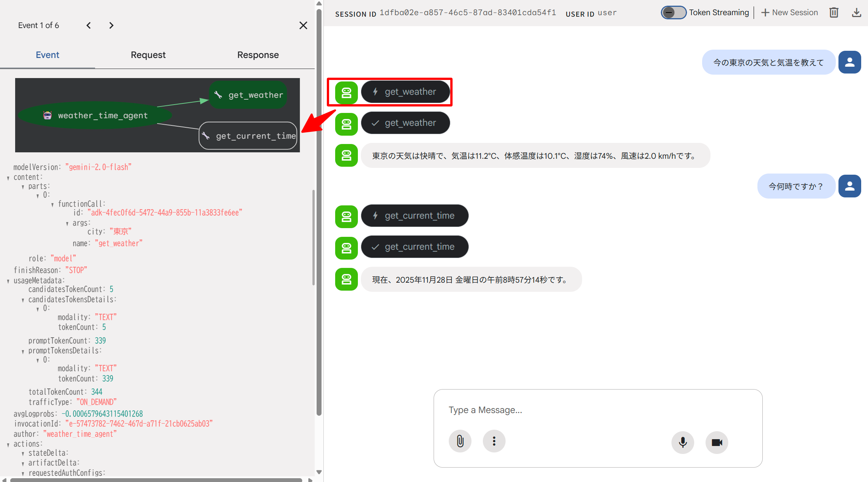Collapse the stateDelta tree node
This screenshot has height=482, width=868.
click(22, 452)
